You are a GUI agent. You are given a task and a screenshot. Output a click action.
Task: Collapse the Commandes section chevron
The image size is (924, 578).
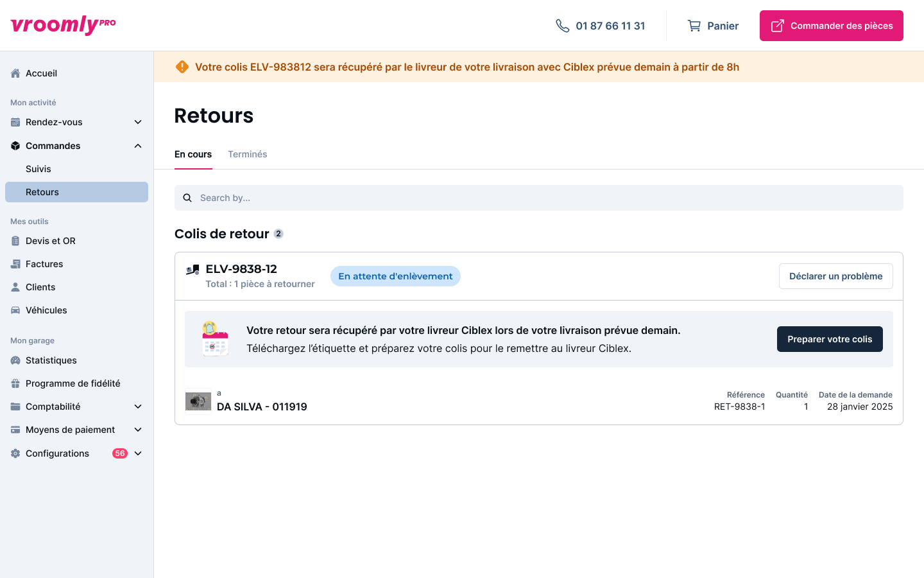[138, 146]
